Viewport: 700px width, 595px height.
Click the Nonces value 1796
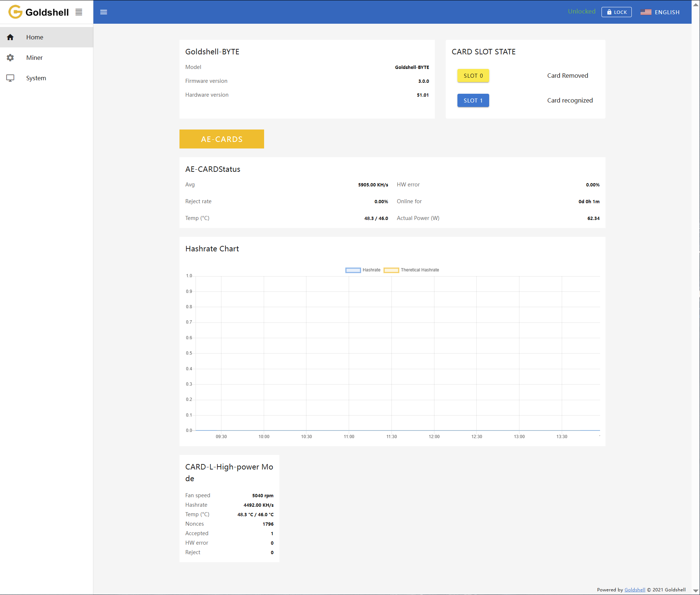tap(268, 524)
